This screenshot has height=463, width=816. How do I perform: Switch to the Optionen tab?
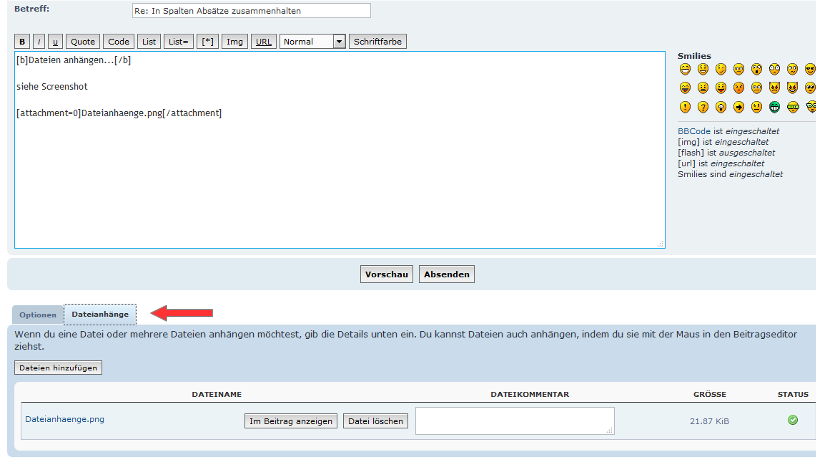[x=38, y=314]
